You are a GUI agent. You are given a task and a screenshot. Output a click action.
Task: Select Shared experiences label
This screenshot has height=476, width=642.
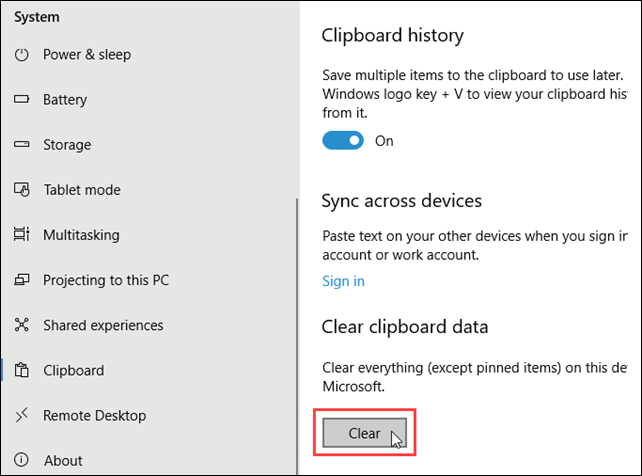coord(103,325)
